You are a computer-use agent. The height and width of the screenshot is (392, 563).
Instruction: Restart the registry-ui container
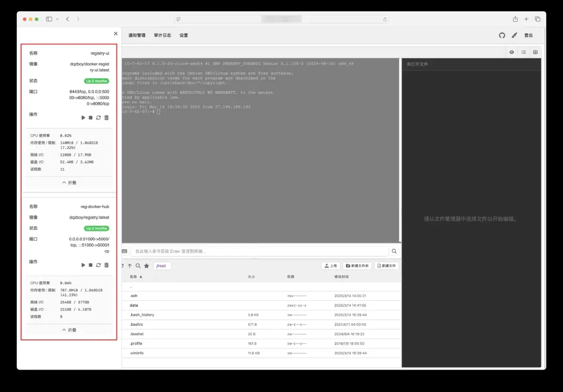coord(99,118)
